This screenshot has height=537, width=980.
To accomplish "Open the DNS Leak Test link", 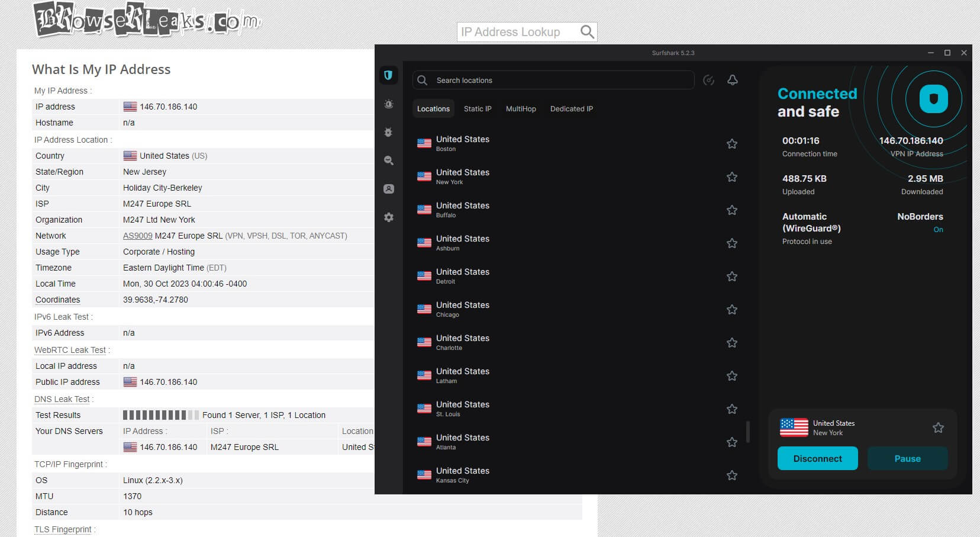I will click(62, 399).
